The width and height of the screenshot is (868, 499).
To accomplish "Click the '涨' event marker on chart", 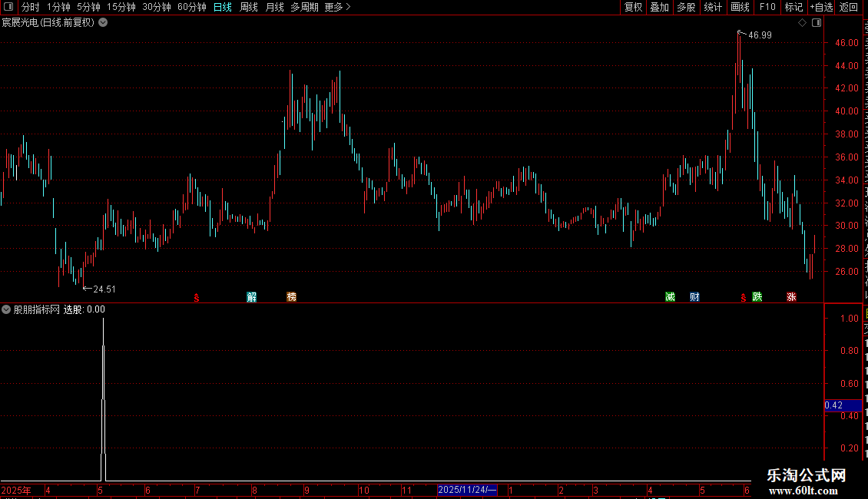I will point(792,297).
